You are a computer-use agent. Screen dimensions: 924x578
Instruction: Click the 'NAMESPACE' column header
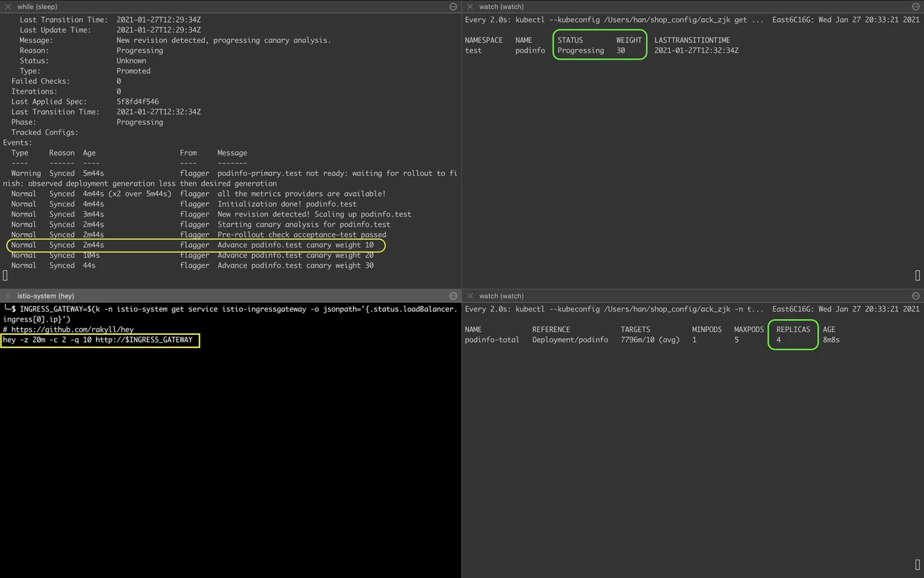(484, 40)
